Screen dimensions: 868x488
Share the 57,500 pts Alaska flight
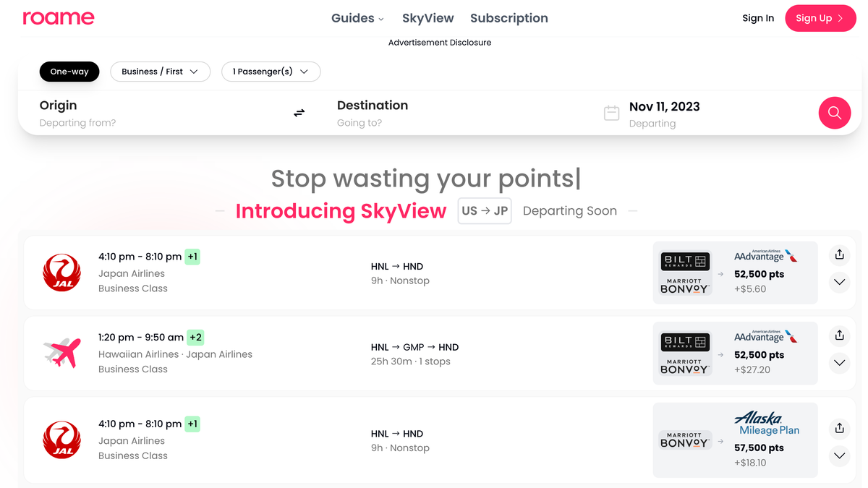[839, 428]
